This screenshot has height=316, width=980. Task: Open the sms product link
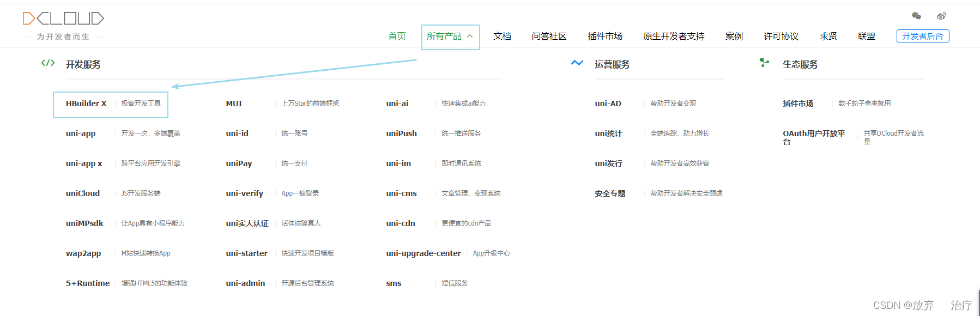[x=394, y=283]
